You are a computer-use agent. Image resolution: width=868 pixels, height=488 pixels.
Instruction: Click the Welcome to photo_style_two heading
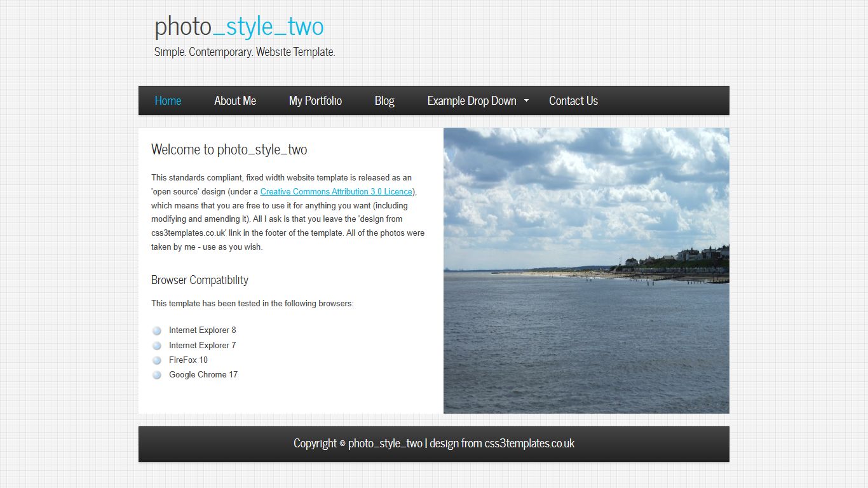(229, 150)
